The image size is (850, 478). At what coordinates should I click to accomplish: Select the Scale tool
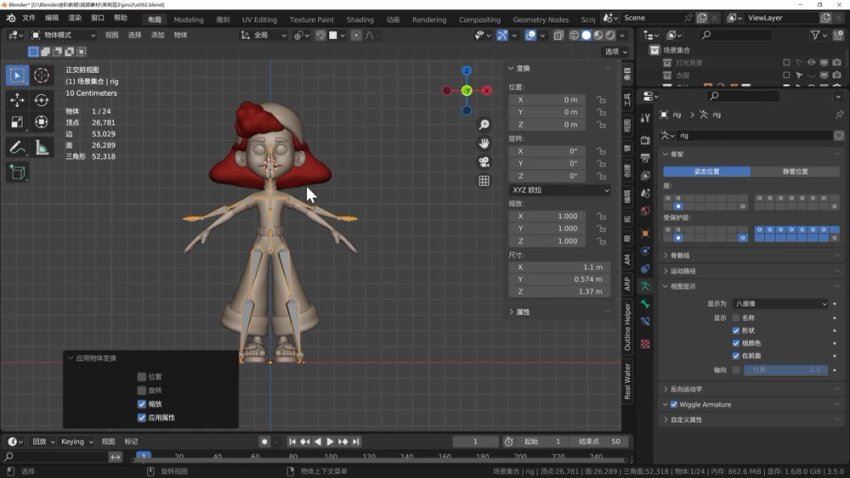17,122
